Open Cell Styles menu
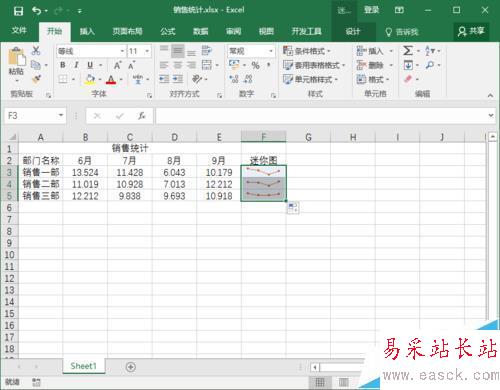Image resolution: width=500 pixels, height=390 pixels. 310,79
